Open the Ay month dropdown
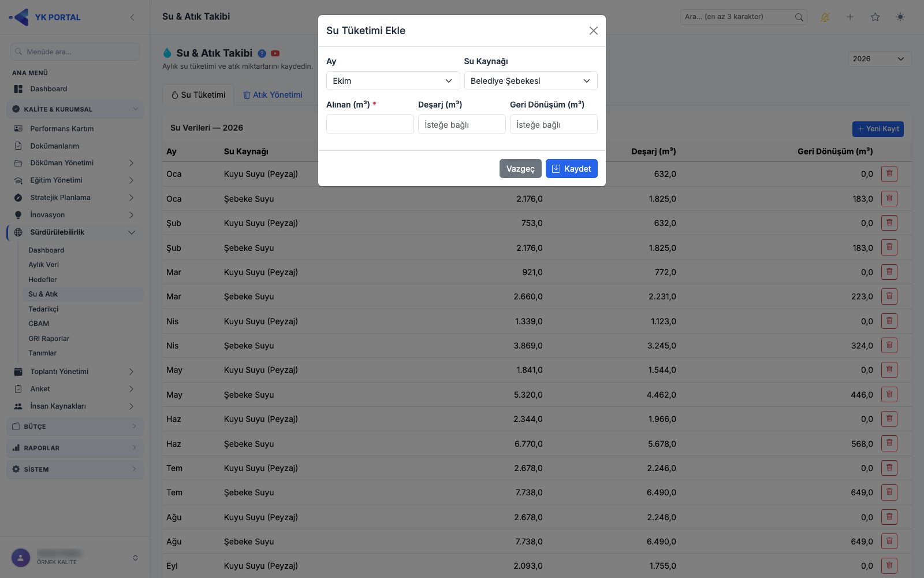This screenshot has width=924, height=578. click(x=393, y=81)
